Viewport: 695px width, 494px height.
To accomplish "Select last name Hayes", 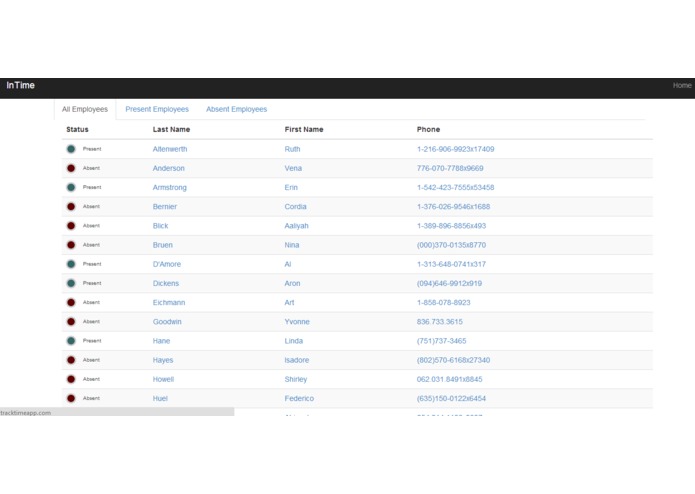I will click(x=163, y=360).
